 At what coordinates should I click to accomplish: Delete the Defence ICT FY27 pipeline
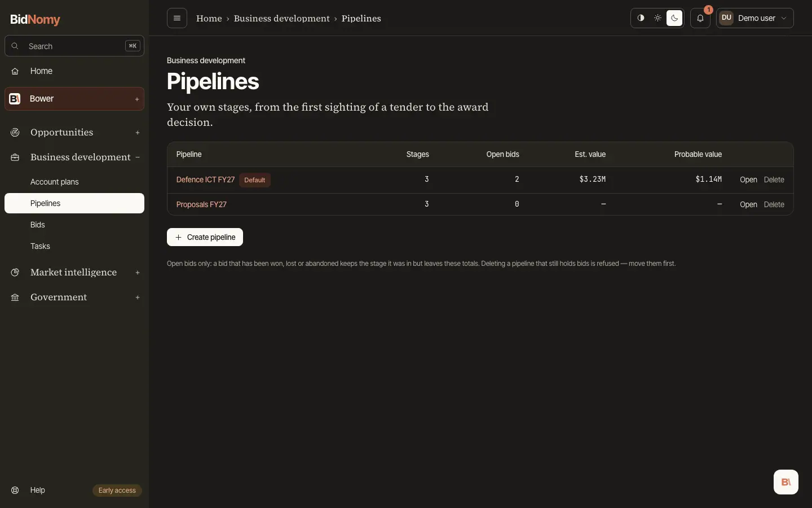click(x=774, y=179)
